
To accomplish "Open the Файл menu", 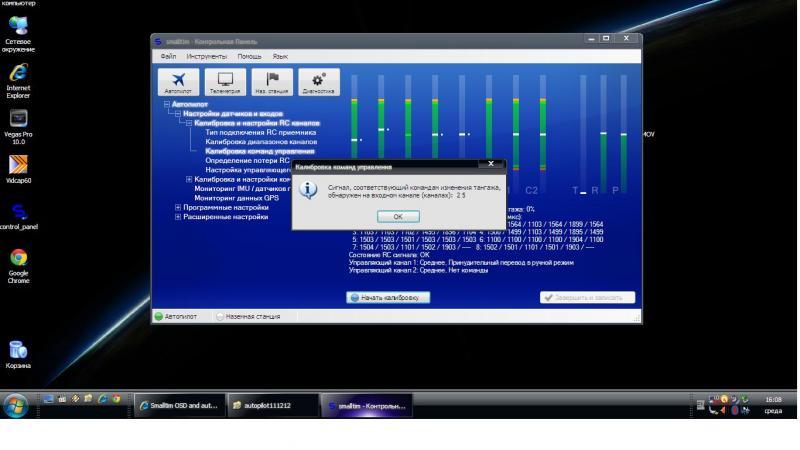I will [x=169, y=56].
